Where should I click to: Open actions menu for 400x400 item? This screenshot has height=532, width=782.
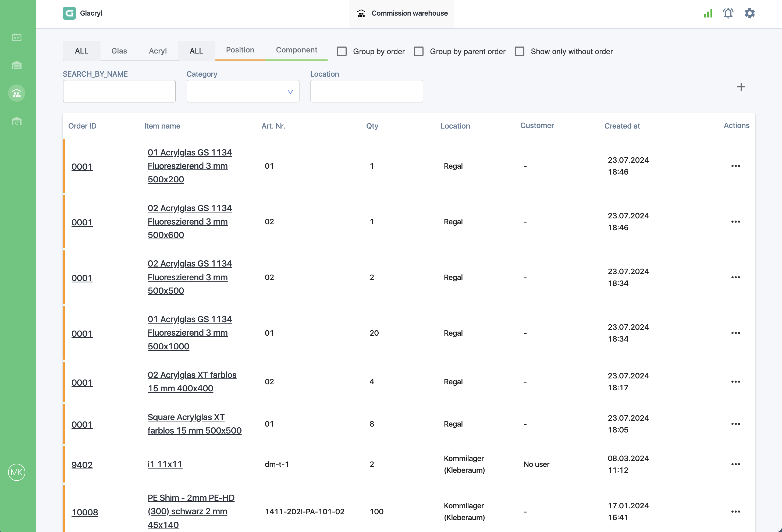pyautogui.click(x=735, y=382)
